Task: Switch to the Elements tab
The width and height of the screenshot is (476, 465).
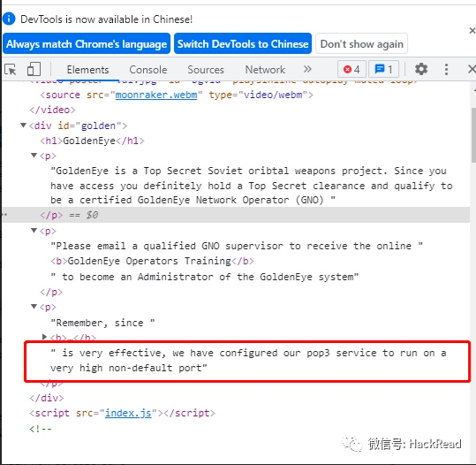Action: pos(87,70)
